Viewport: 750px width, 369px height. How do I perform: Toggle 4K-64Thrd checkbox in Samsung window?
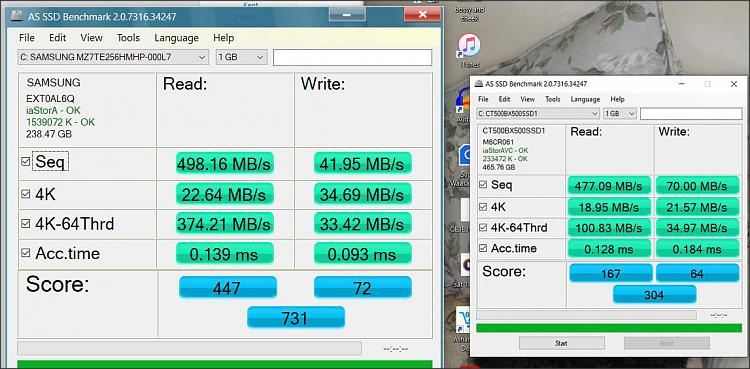click(25, 224)
